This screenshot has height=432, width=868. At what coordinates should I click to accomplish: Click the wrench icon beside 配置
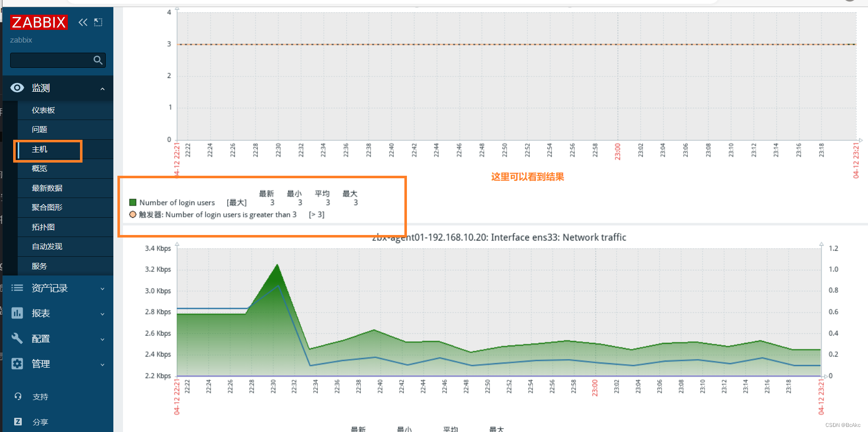(x=17, y=338)
